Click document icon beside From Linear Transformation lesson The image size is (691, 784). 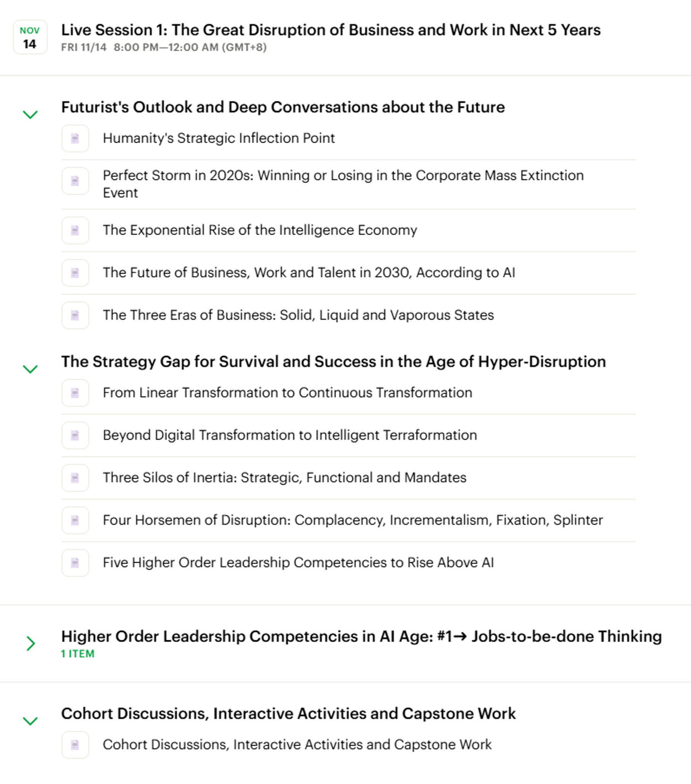tap(75, 393)
